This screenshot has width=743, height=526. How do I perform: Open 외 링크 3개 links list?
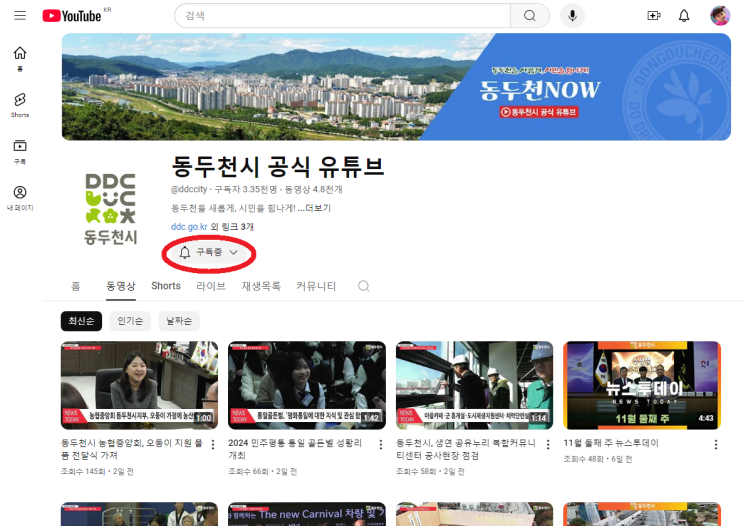(232, 227)
